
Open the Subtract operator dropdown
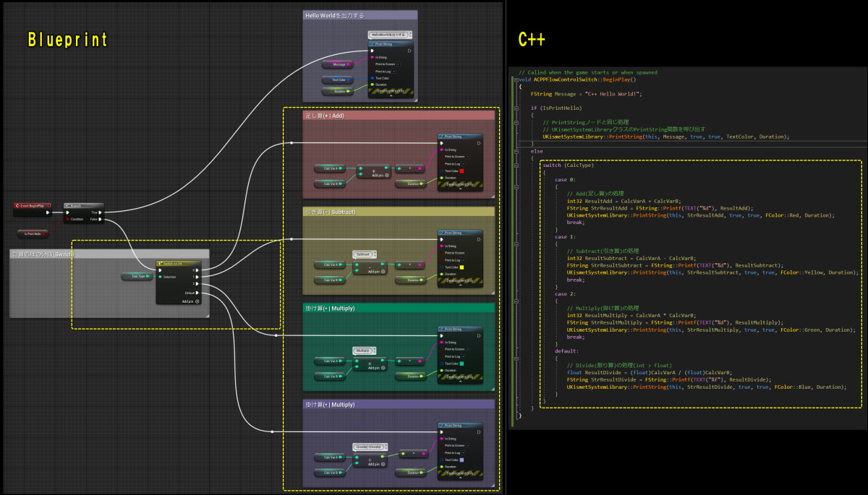(363, 254)
